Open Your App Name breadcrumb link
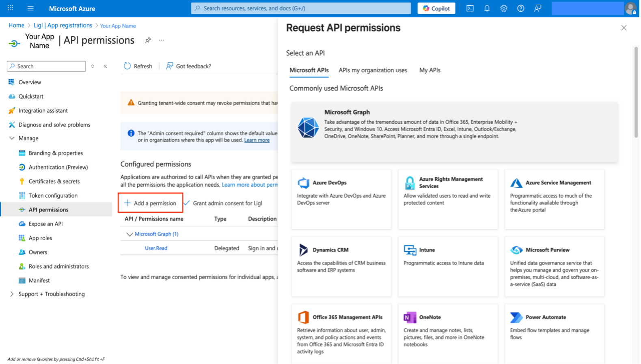The image size is (641, 364). point(118,26)
